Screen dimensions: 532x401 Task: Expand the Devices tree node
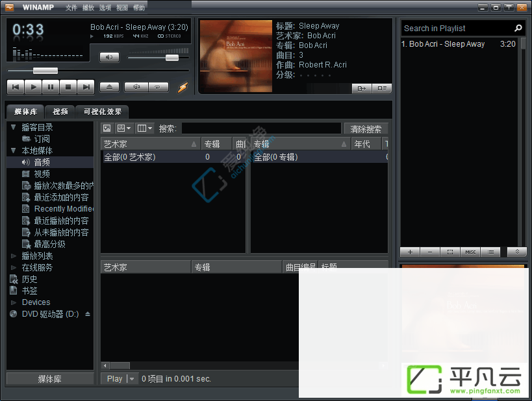[13, 302]
